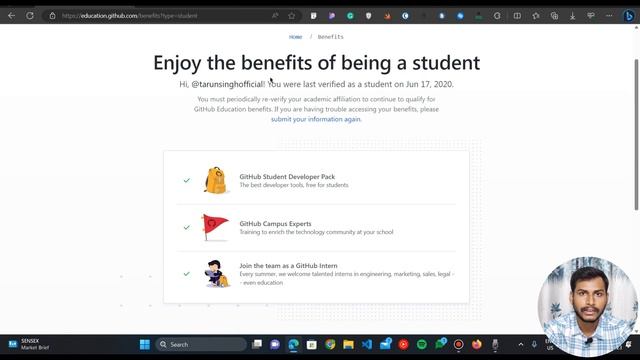640x360 pixels.
Task: Open GitHub Student Developer Pack benefit
Action: pyautogui.click(x=287, y=177)
